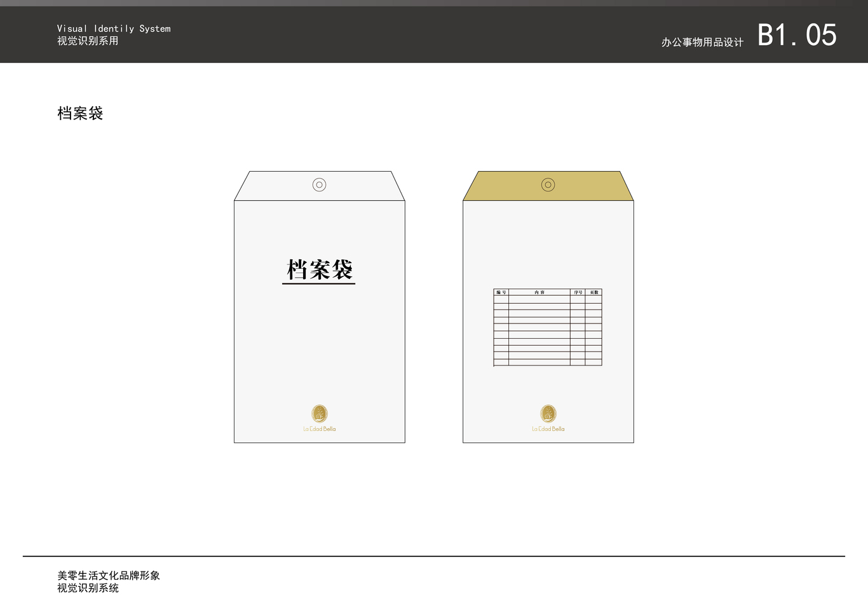Click 'La Edad Bella' text on the front envelope
The image size is (868, 614).
coord(320,429)
